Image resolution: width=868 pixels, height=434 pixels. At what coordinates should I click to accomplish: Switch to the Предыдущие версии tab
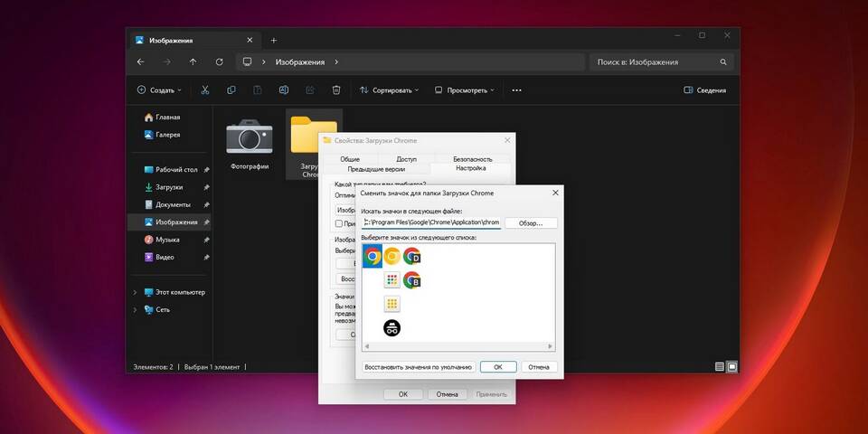[x=376, y=169]
